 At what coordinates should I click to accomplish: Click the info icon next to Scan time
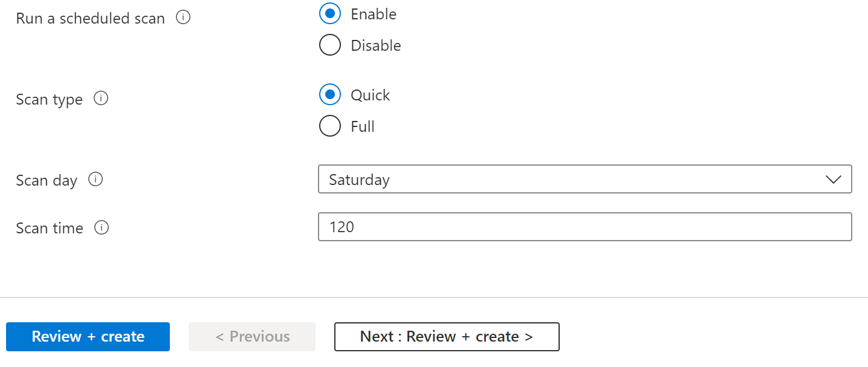(x=102, y=228)
